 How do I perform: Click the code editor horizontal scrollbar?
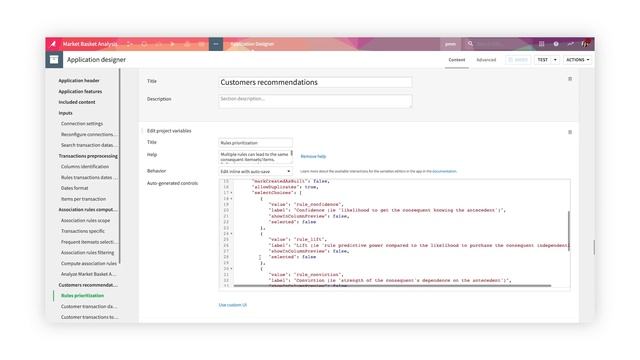pos(392,286)
